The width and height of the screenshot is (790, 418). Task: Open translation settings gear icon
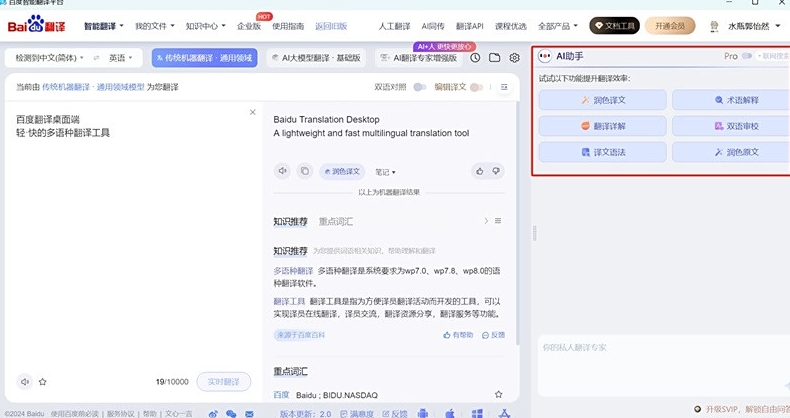[514, 58]
